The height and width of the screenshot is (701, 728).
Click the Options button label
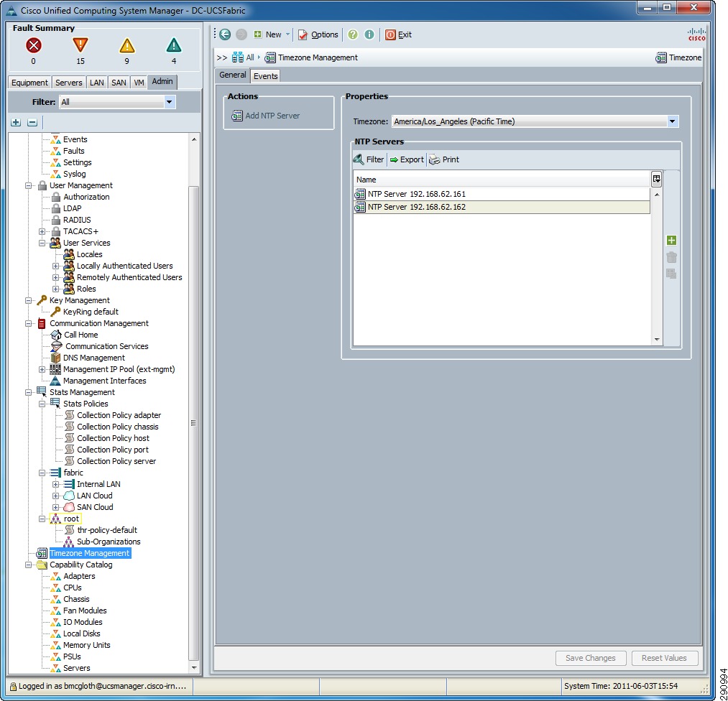click(325, 34)
